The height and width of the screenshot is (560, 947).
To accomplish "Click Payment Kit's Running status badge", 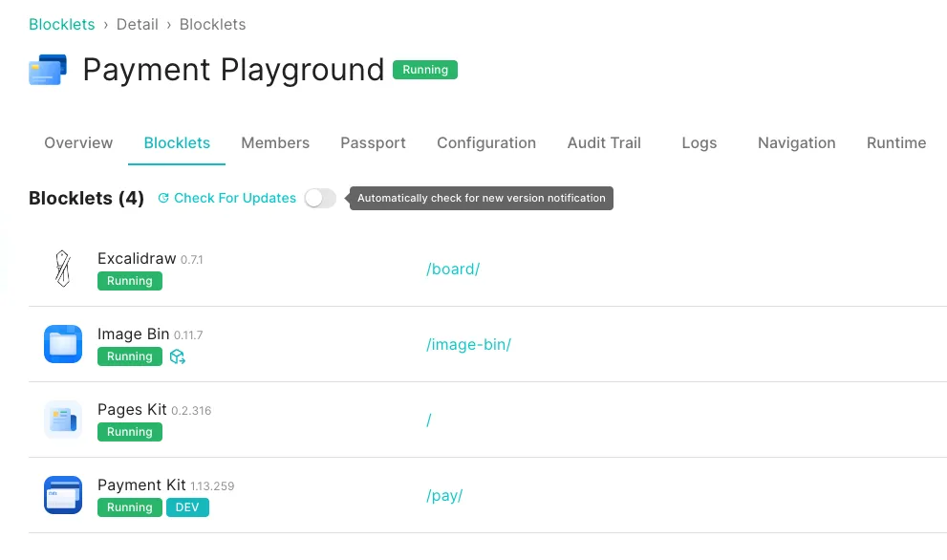I will pyautogui.click(x=130, y=507).
